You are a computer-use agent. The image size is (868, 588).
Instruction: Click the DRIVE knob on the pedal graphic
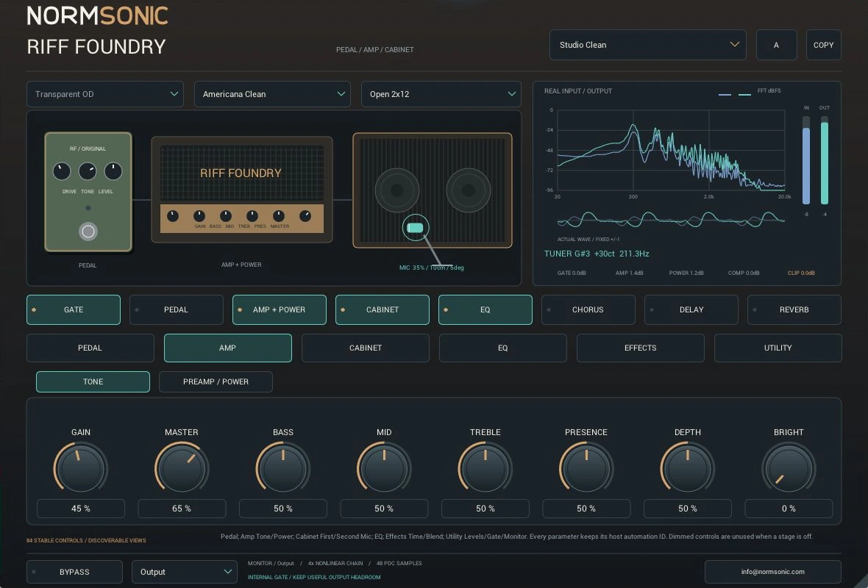62,171
